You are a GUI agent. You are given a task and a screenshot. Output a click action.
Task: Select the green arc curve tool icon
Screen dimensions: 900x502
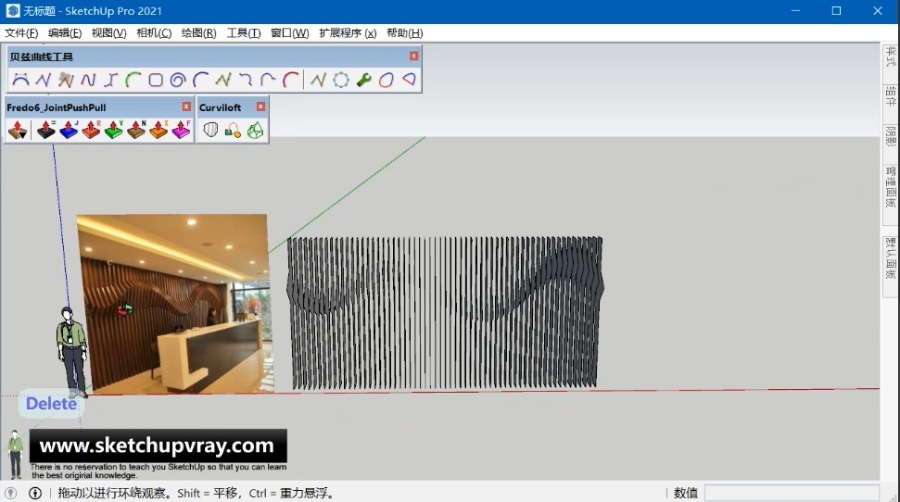coord(133,80)
